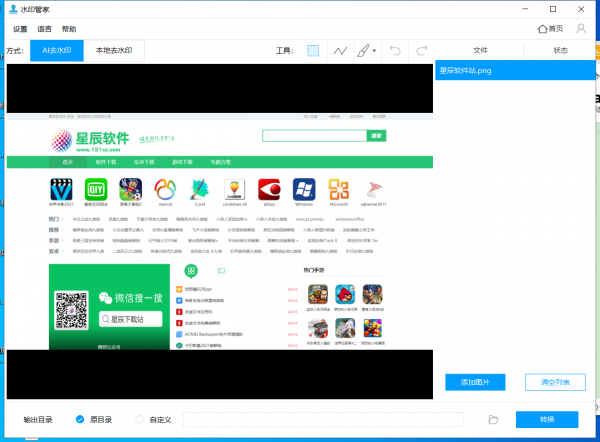The image size is (600, 442).
Task: Click the 添加图片 button
Action: coord(475,382)
